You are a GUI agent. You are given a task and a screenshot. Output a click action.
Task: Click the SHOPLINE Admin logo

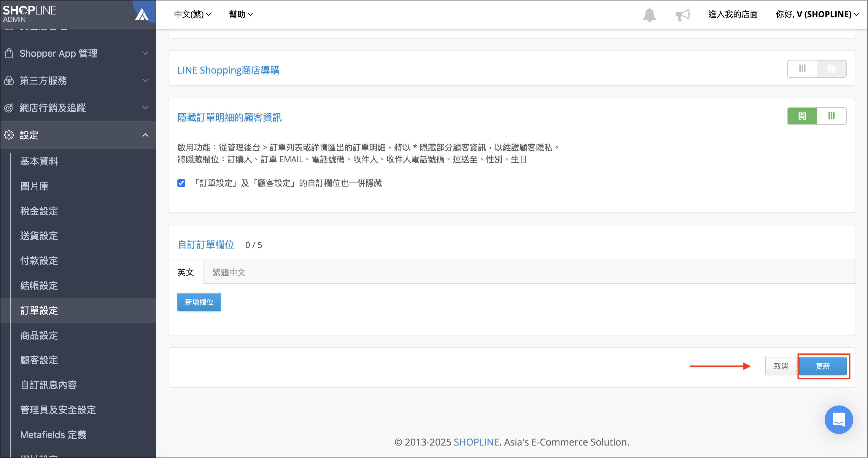[30, 14]
